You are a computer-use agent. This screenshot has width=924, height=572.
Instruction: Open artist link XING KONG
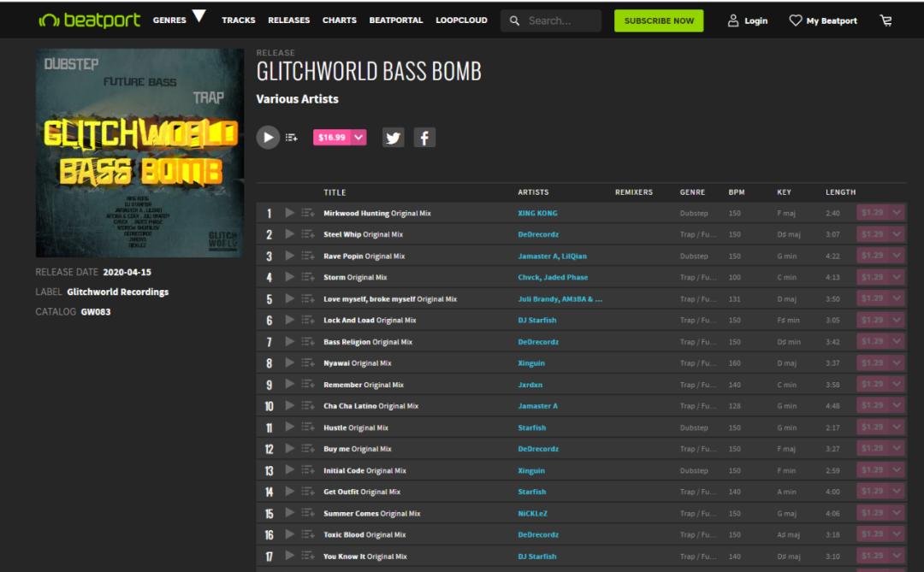point(537,213)
